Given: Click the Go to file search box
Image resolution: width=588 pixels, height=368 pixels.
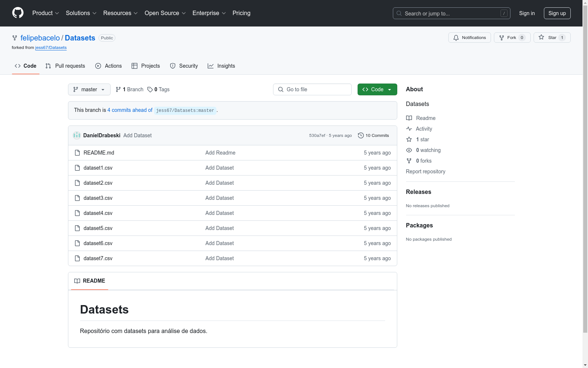Looking at the screenshot, I should coord(312,89).
